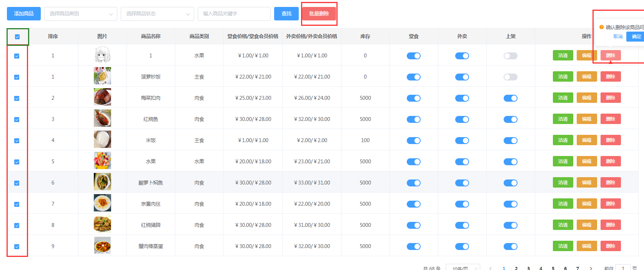Expand the 选择商品状态 dropdown

[x=157, y=14]
